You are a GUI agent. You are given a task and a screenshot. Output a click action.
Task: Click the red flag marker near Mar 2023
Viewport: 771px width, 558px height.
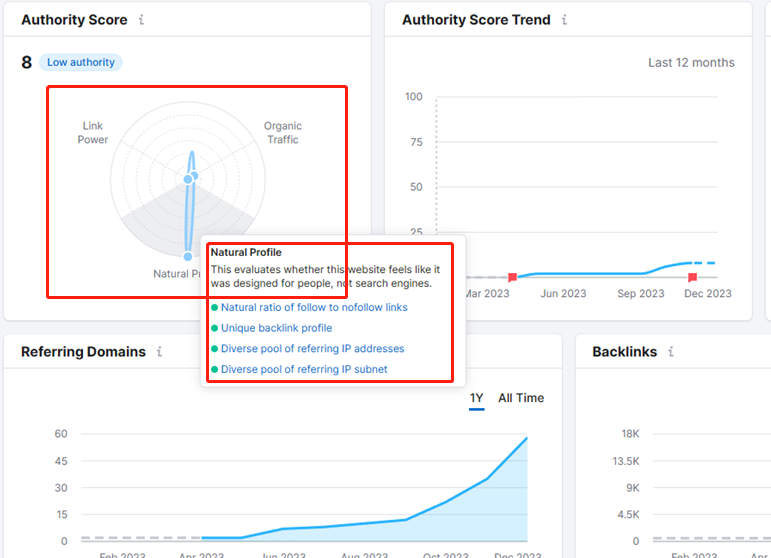(x=512, y=277)
